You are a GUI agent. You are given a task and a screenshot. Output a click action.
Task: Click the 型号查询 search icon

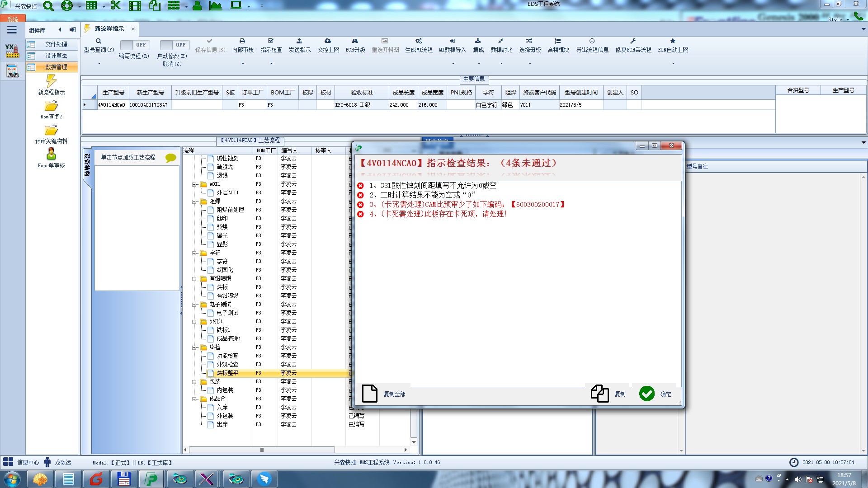pyautogui.click(x=99, y=41)
